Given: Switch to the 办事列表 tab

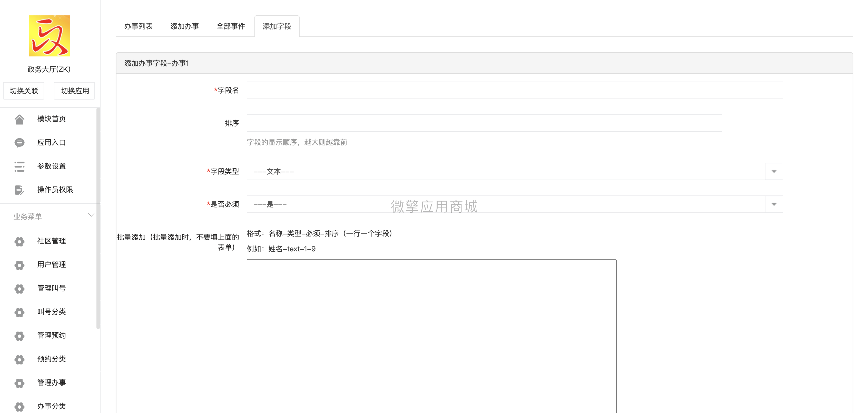Looking at the screenshot, I should pyautogui.click(x=139, y=26).
